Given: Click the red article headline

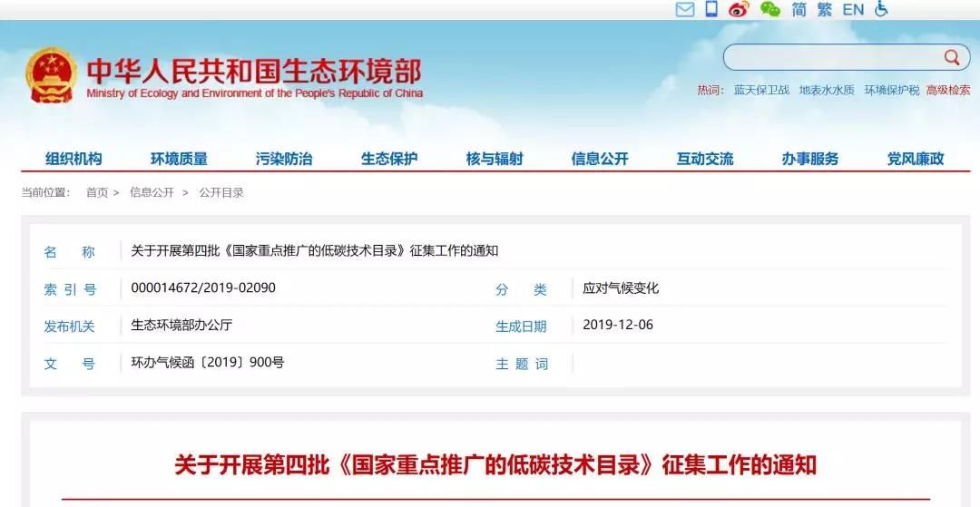Looking at the screenshot, I should [x=495, y=465].
